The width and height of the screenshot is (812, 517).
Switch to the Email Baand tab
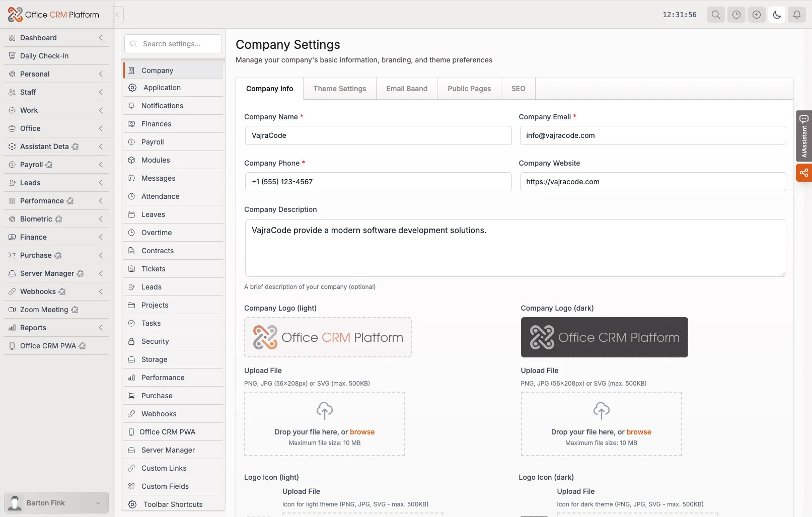[x=407, y=89]
